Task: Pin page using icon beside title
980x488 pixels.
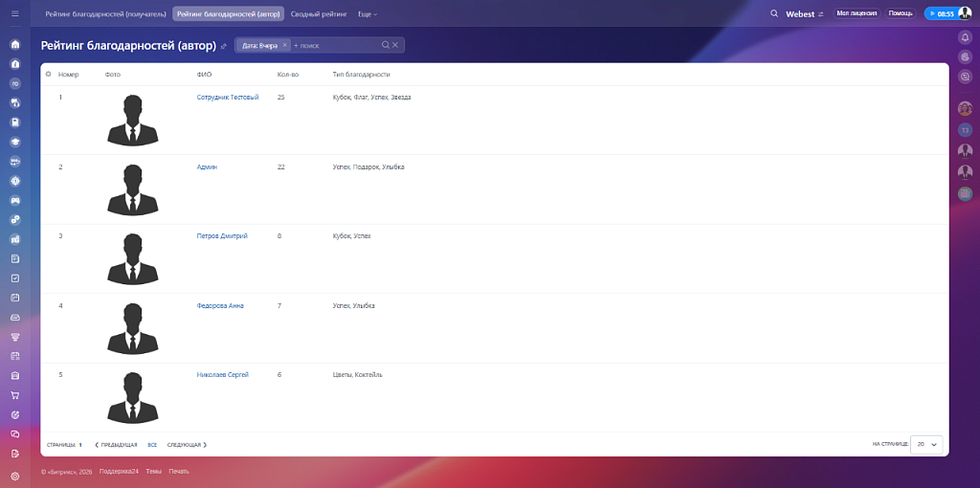Action: tap(224, 46)
